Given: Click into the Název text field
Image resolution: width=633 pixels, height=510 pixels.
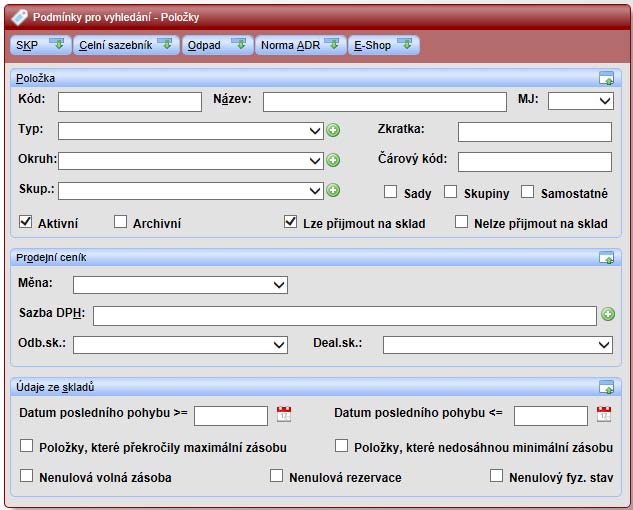Looking at the screenshot, I should pos(384,101).
